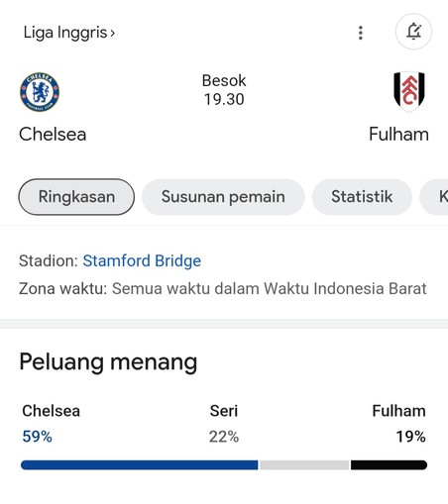
Task: Click the gray Seri draw probability bar
Action: (304, 464)
